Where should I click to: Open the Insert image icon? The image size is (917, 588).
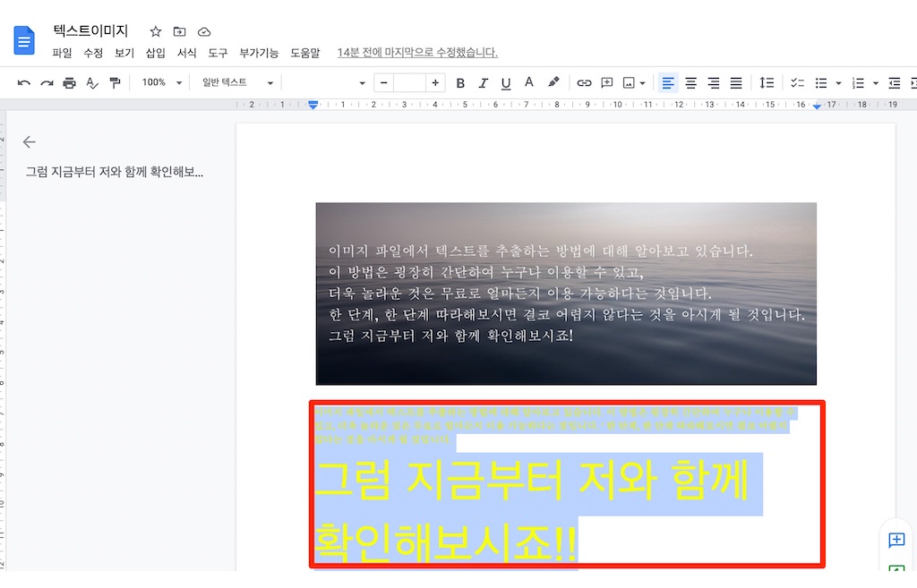tap(632, 82)
